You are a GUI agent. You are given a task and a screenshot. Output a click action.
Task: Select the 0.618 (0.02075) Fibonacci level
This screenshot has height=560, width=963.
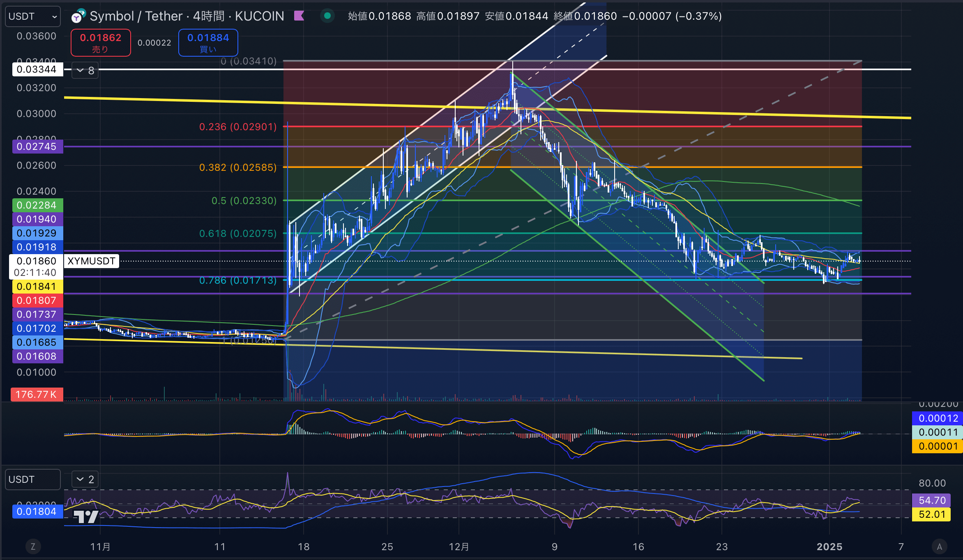tap(238, 234)
